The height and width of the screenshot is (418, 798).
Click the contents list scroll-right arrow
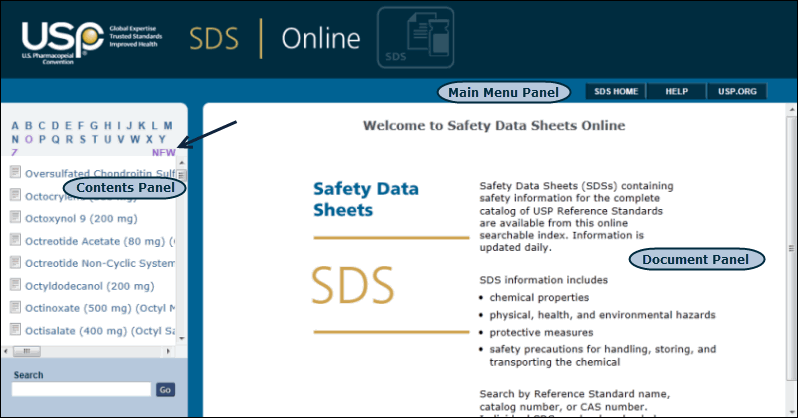(x=168, y=351)
